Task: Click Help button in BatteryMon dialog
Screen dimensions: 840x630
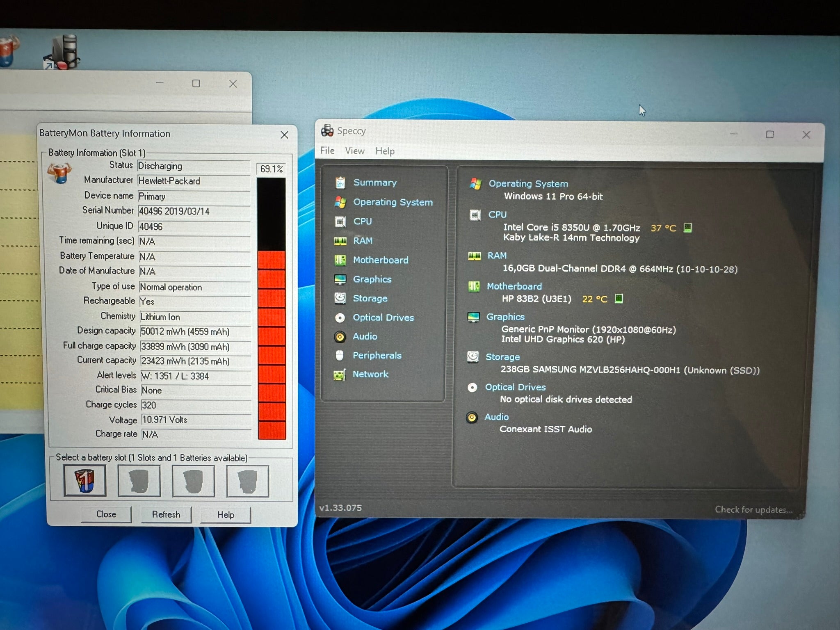Action: (x=226, y=515)
